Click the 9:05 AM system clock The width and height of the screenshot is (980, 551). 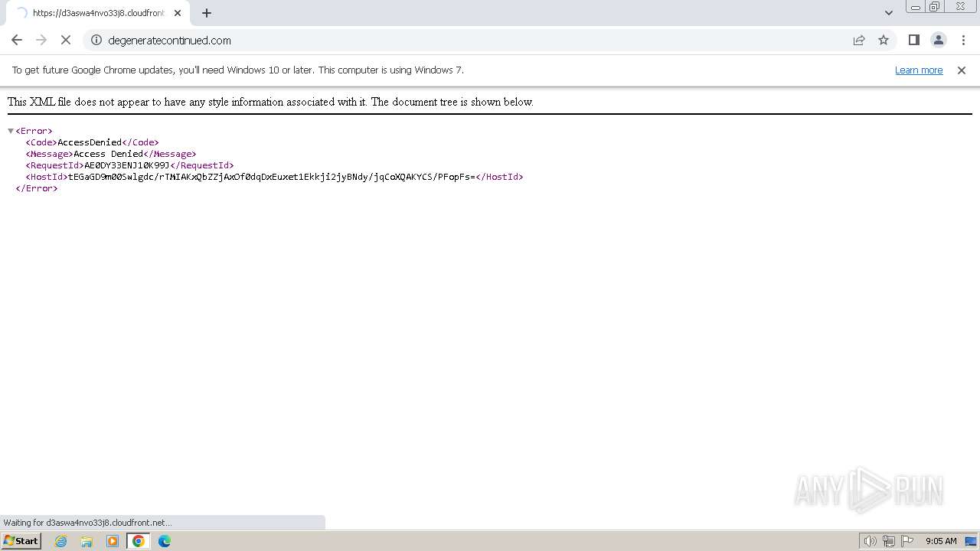941,541
